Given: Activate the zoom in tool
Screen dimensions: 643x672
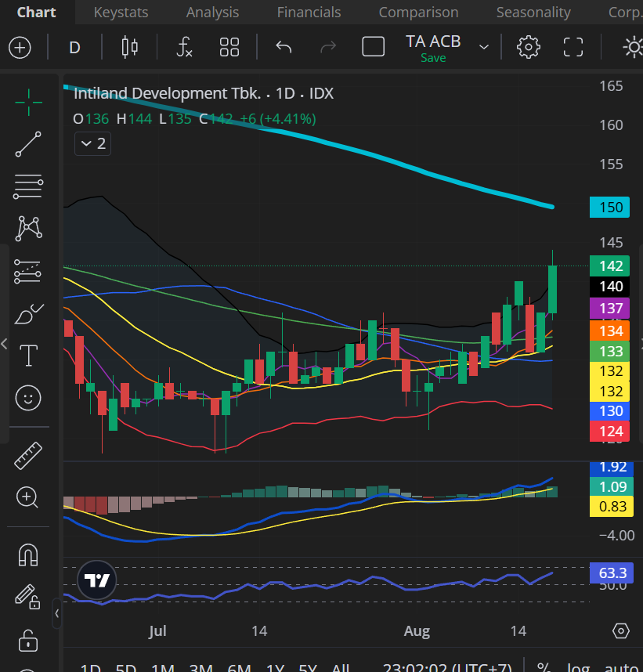Looking at the screenshot, I should 27,497.
